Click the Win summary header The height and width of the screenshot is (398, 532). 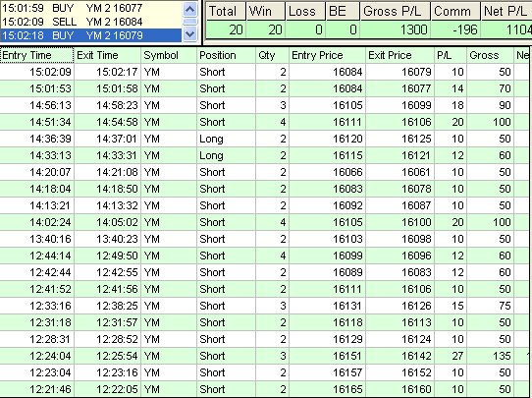[x=266, y=11]
